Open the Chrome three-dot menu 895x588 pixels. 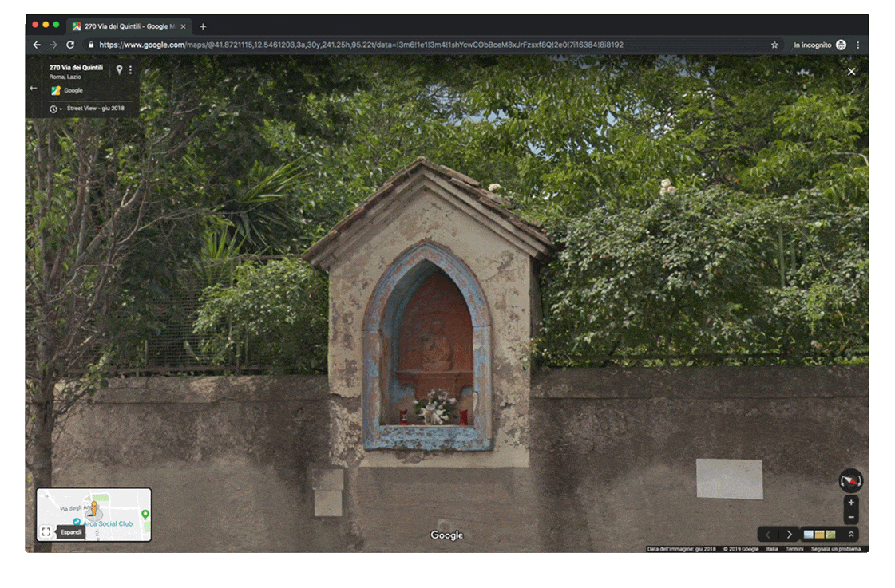[858, 45]
